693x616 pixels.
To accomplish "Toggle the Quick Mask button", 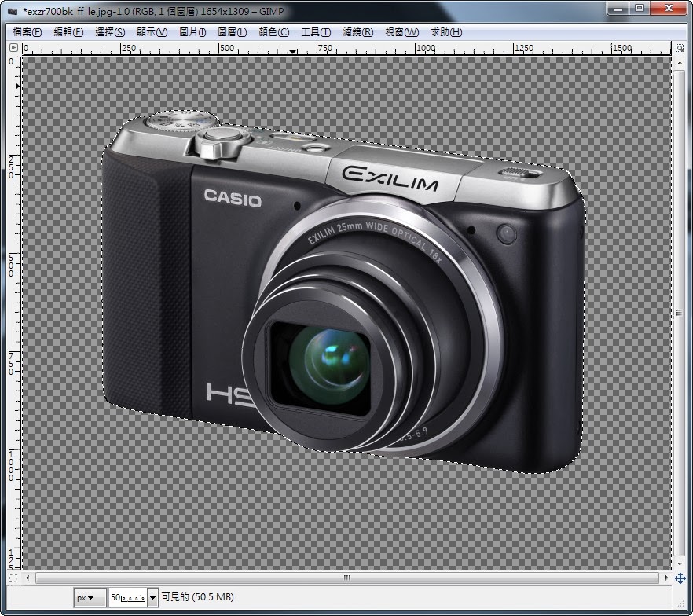I will (x=13, y=578).
